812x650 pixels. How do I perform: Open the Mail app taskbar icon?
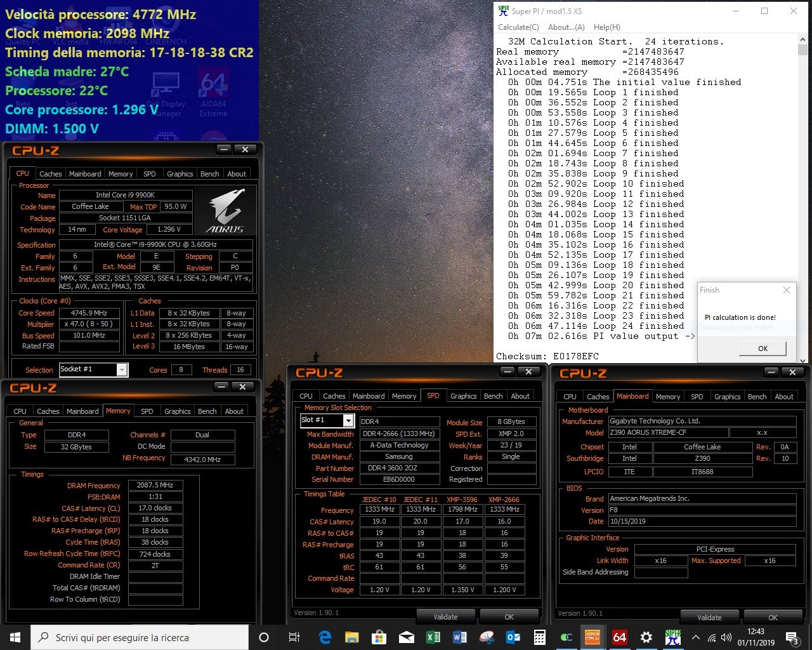(407, 637)
